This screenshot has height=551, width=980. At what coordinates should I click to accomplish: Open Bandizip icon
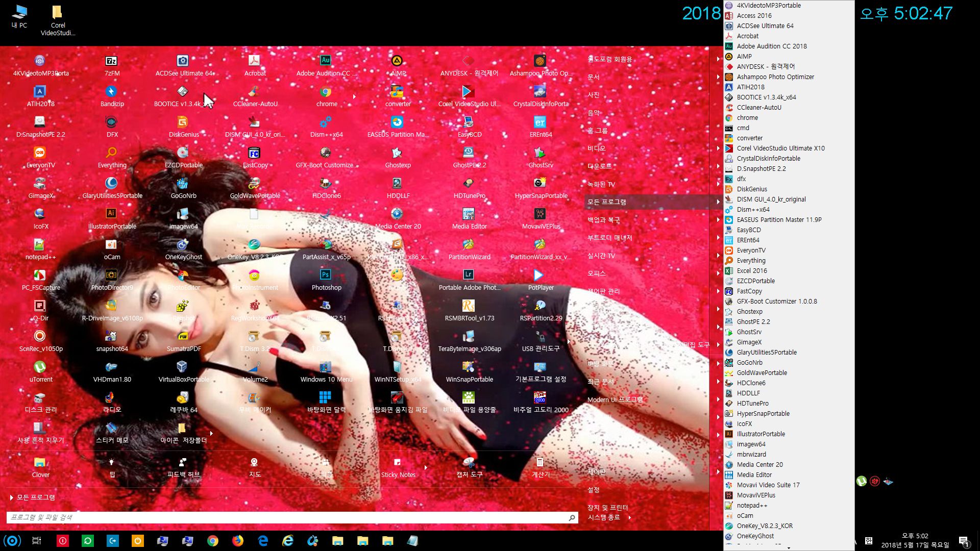(112, 96)
